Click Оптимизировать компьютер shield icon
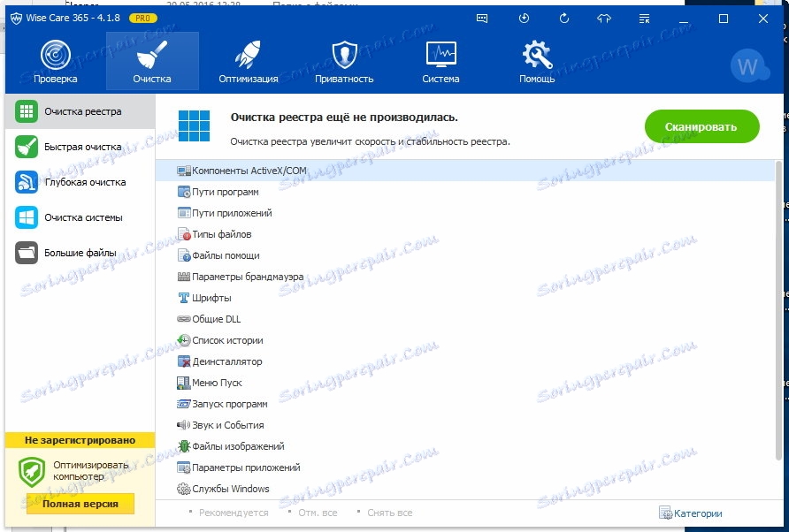 coord(32,472)
